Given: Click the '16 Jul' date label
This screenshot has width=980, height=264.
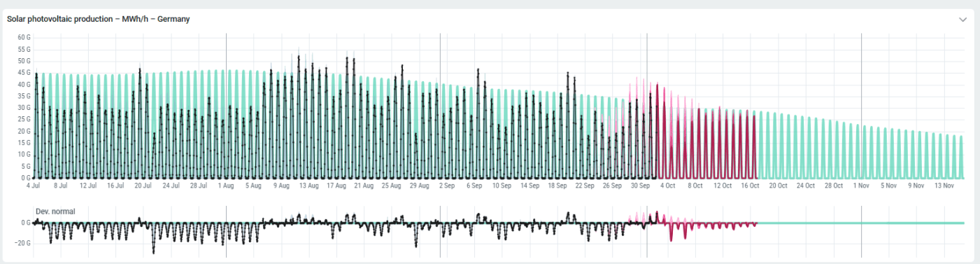Looking at the screenshot, I should click(x=115, y=186).
